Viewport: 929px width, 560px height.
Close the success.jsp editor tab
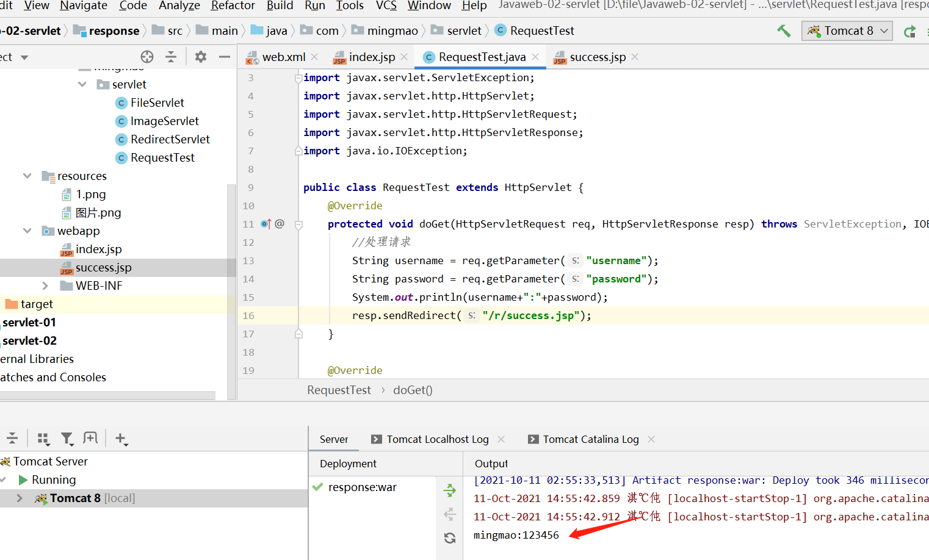tap(635, 57)
